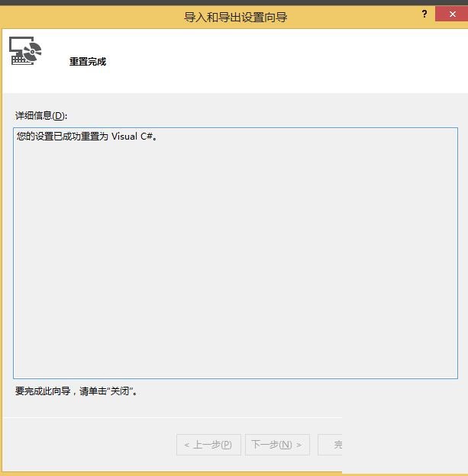Click the 详细信息(D): label
This screenshot has width=468, height=476.
41,116
